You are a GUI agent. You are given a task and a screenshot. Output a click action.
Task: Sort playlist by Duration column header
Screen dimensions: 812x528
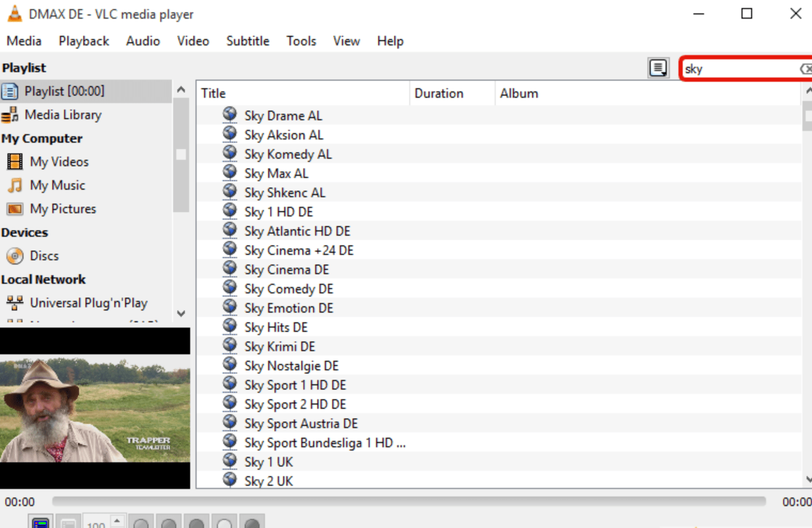[452, 94]
